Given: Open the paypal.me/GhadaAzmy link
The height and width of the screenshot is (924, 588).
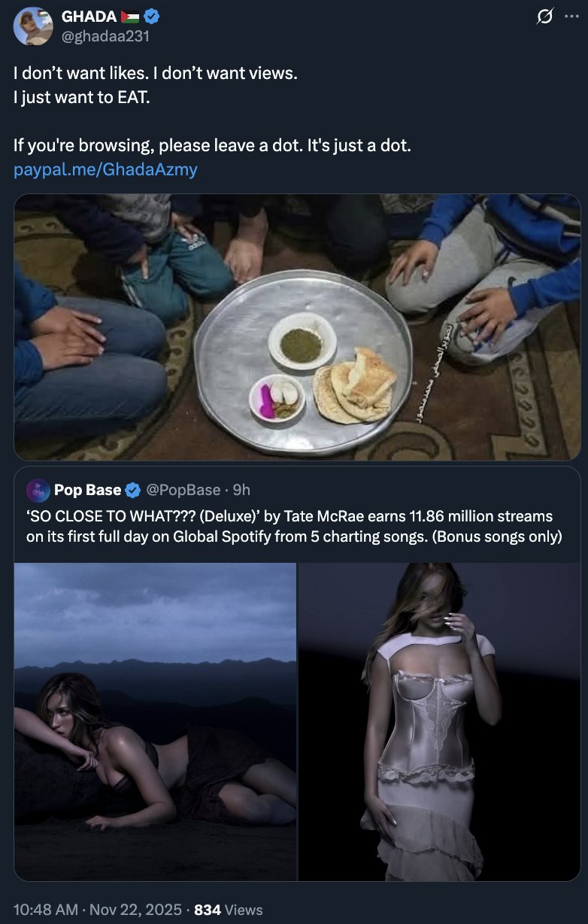Looking at the screenshot, I should [x=105, y=169].
